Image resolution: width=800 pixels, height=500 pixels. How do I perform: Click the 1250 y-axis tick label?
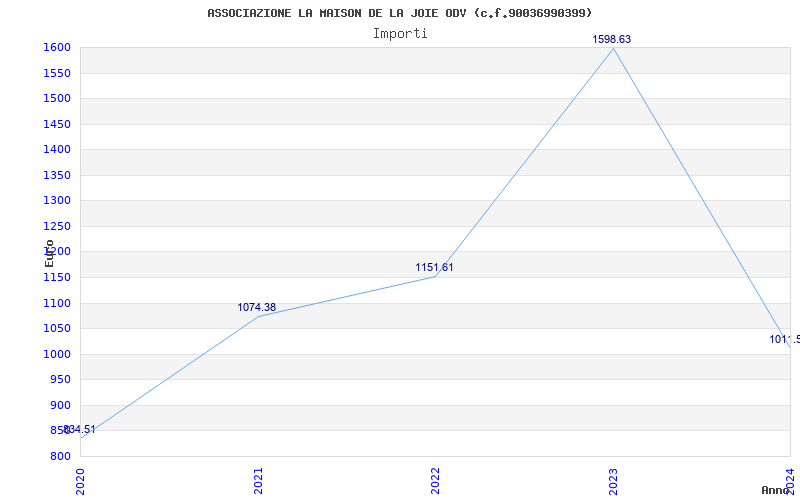(57, 226)
